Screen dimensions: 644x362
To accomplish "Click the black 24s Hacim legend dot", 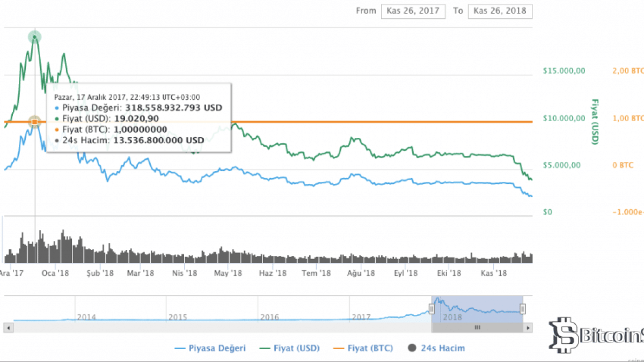I will tap(411, 348).
